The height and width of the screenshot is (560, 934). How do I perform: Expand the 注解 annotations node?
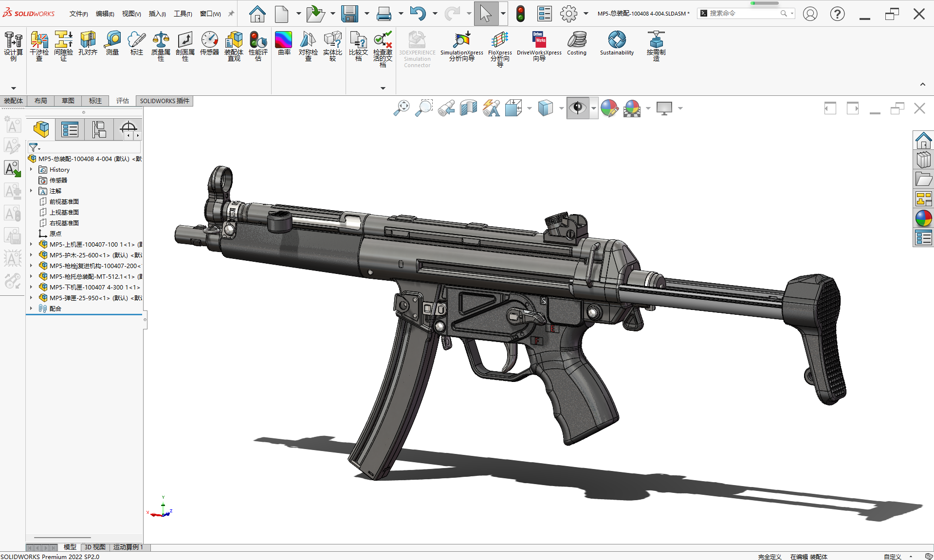pyautogui.click(x=31, y=191)
